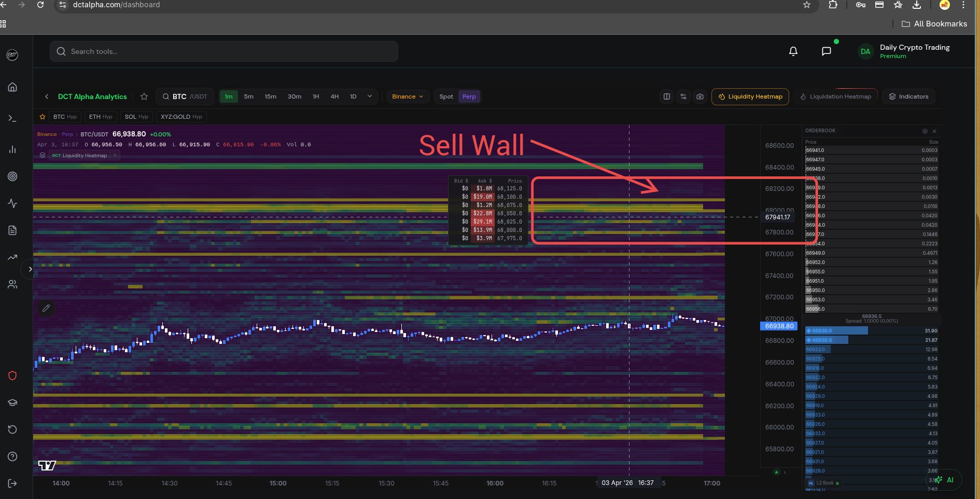Enable the Liquidation Heatmap overlay
This screenshot has width=980, height=499.
coord(835,96)
